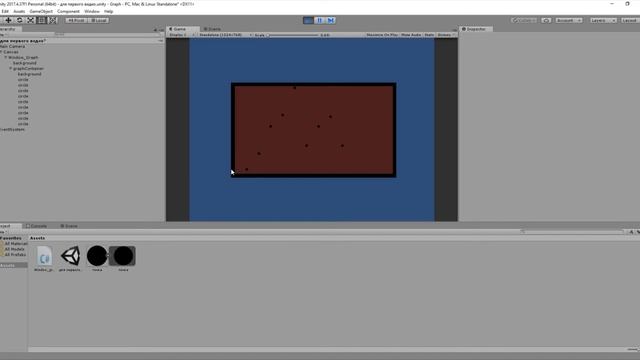Select background directly under Window_Graph
Screen dimensions: 640x360
click(x=24, y=63)
